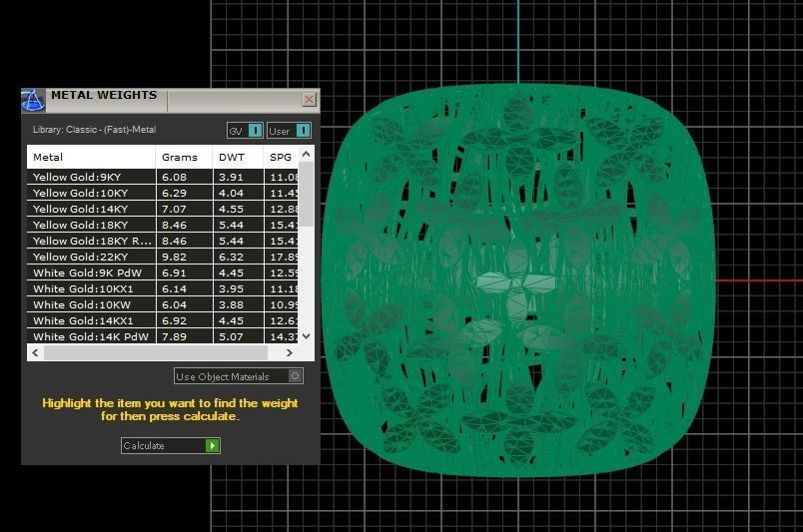Click the 6.32 DWT value
803x532 pixels.
point(231,257)
